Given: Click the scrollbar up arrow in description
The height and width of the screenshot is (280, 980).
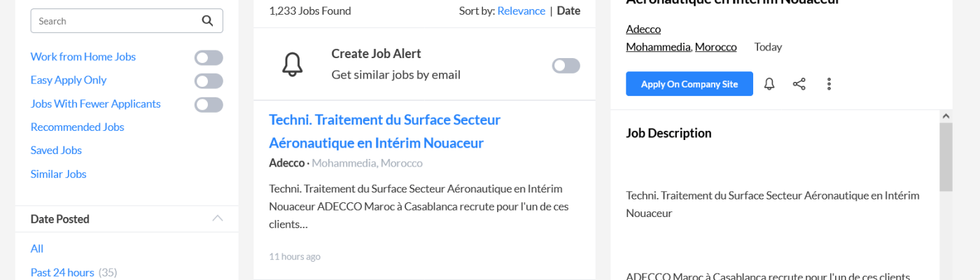Looking at the screenshot, I should click(946, 116).
